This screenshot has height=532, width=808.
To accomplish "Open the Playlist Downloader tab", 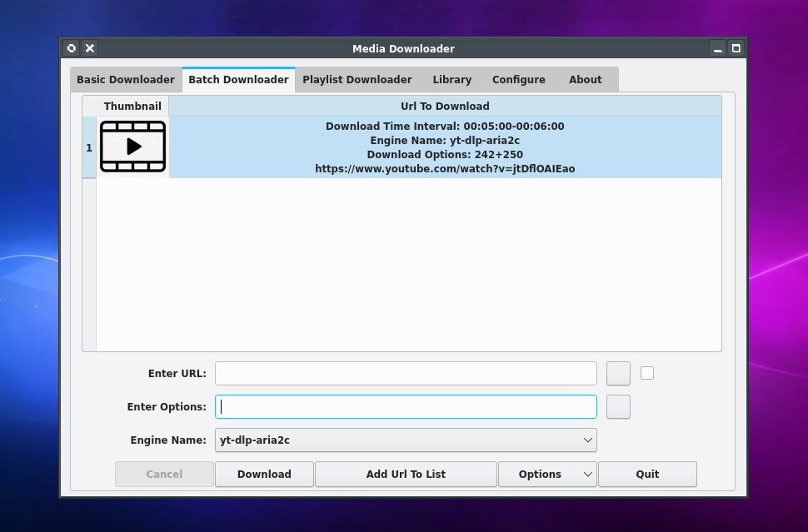I will (357, 79).
